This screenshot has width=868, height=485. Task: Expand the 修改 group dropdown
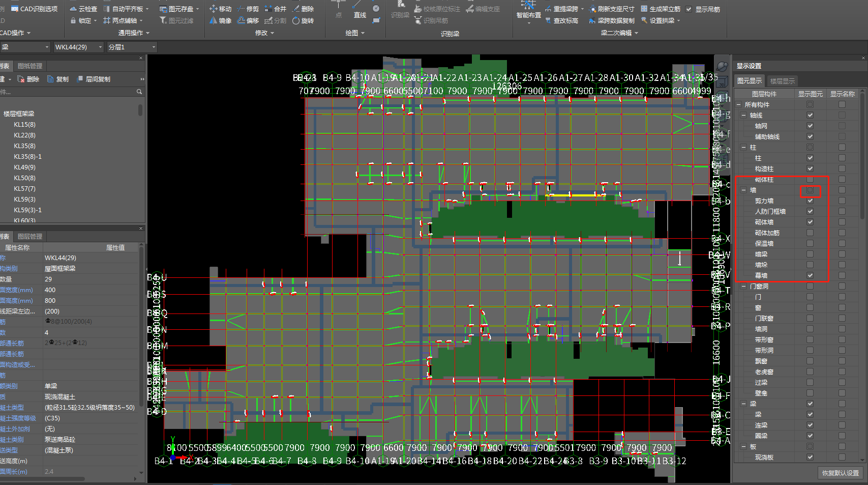pos(264,33)
